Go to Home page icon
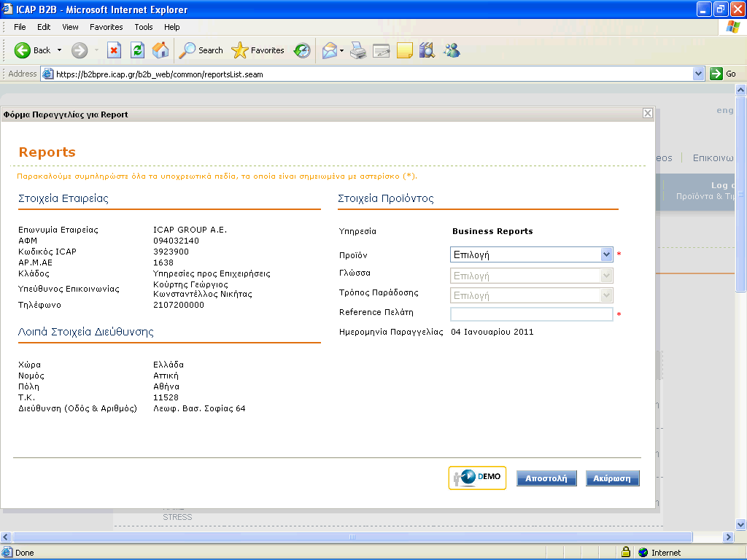Image resolution: width=747 pixels, height=560 pixels. (x=160, y=50)
